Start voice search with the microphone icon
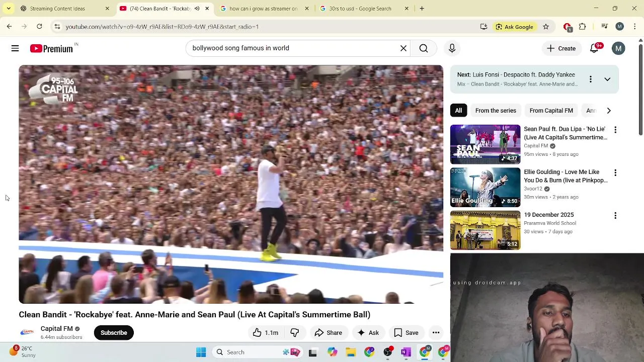Viewport: 644px width, 362px height. coord(452,48)
